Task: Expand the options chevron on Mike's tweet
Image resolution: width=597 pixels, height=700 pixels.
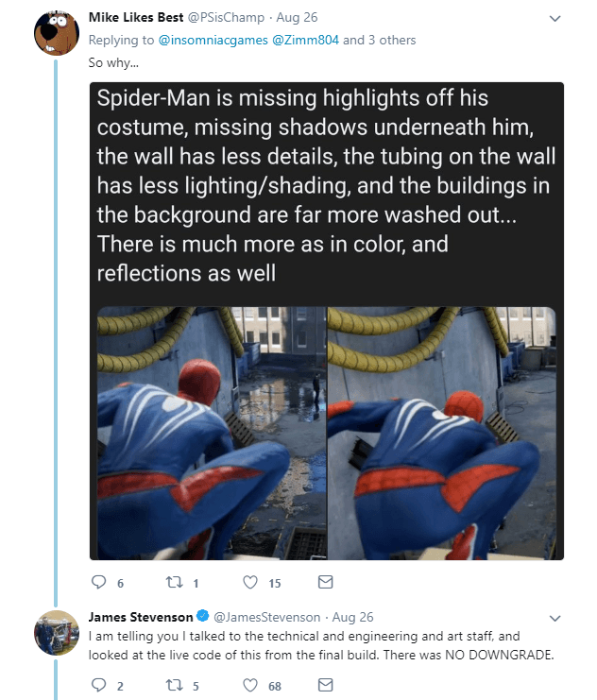Action: pyautogui.click(x=554, y=18)
